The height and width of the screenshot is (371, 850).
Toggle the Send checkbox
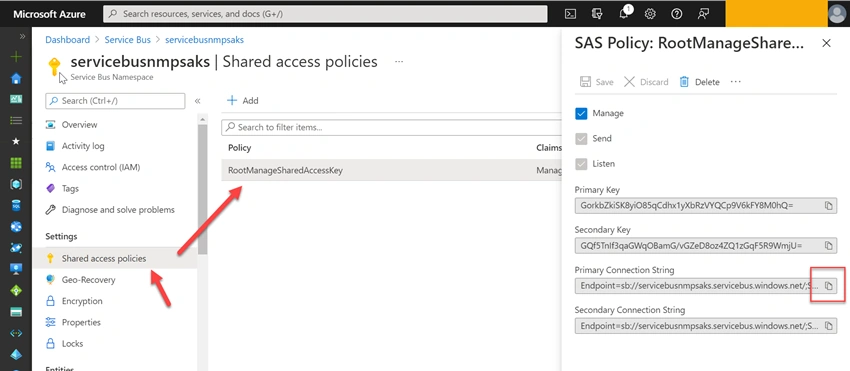(581, 139)
